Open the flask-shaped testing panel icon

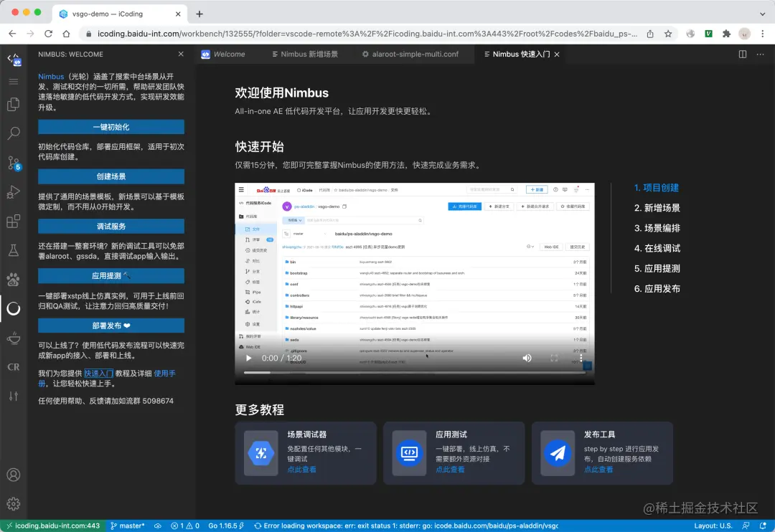point(14,250)
